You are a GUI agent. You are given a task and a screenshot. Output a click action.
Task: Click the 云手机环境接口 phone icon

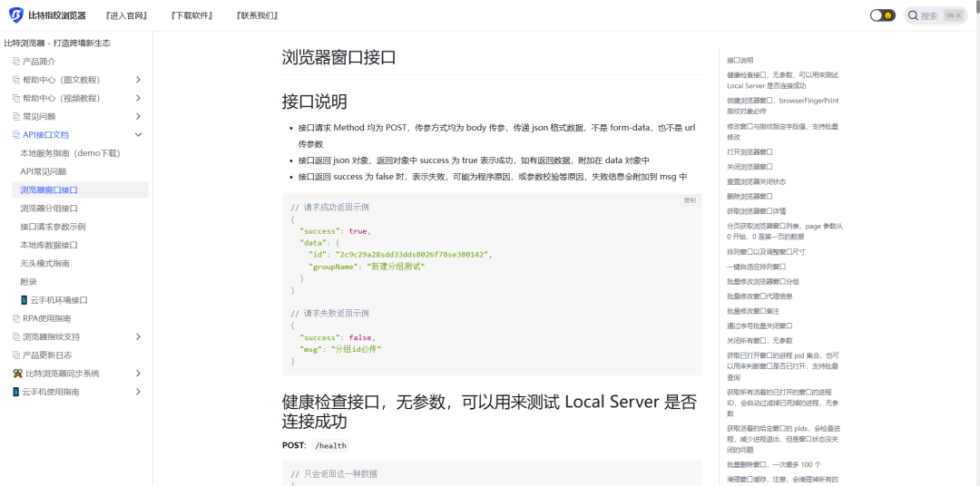click(24, 300)
